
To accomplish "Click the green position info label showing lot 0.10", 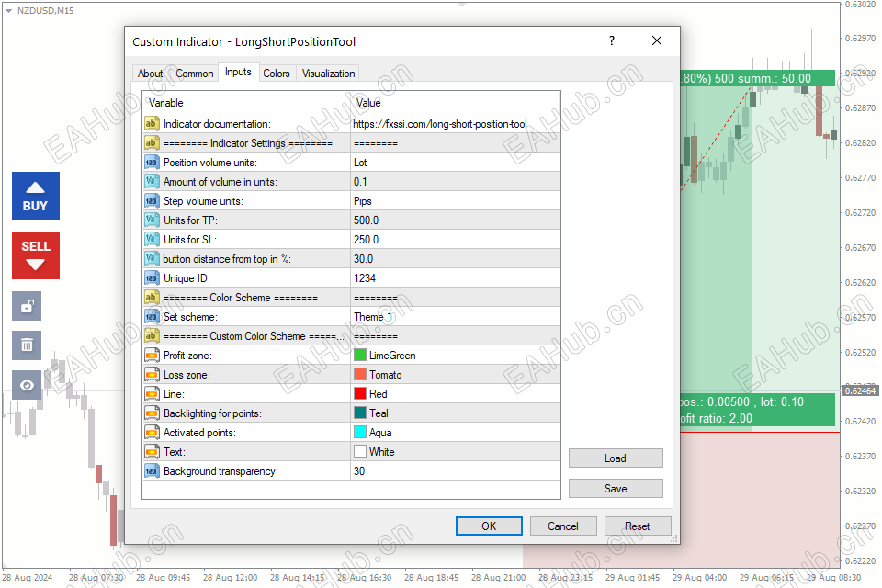I will 758,410.
